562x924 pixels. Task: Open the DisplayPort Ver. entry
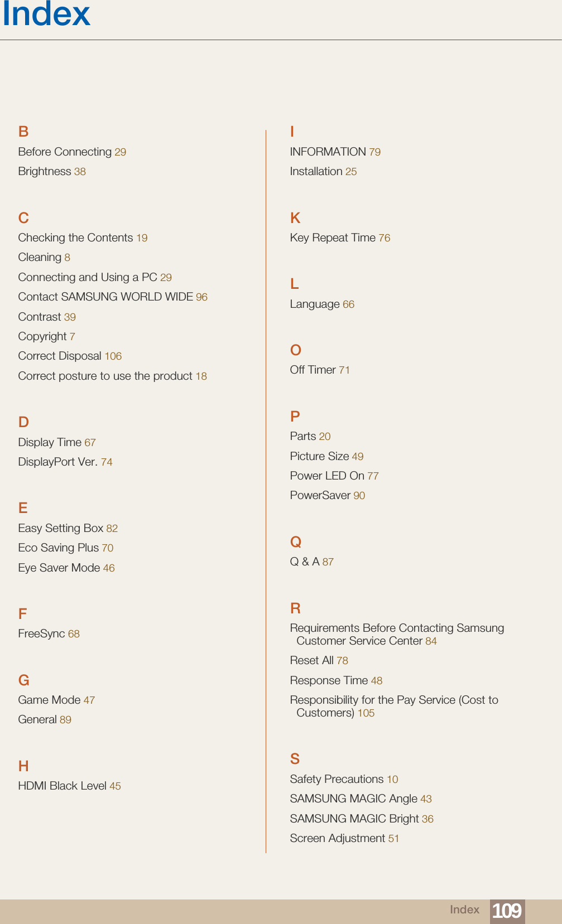click(65, 462)
